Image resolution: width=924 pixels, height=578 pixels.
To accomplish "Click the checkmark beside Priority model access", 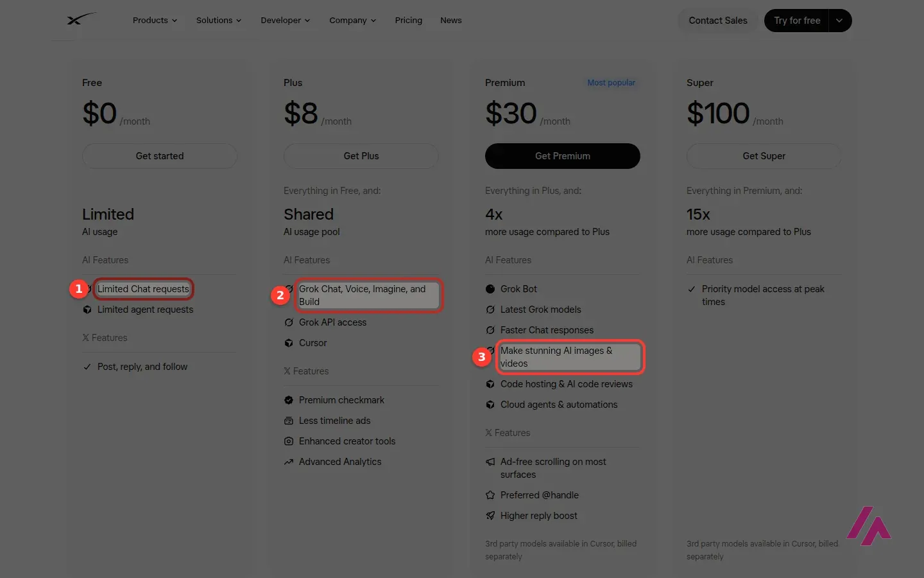I will point(692,289).
